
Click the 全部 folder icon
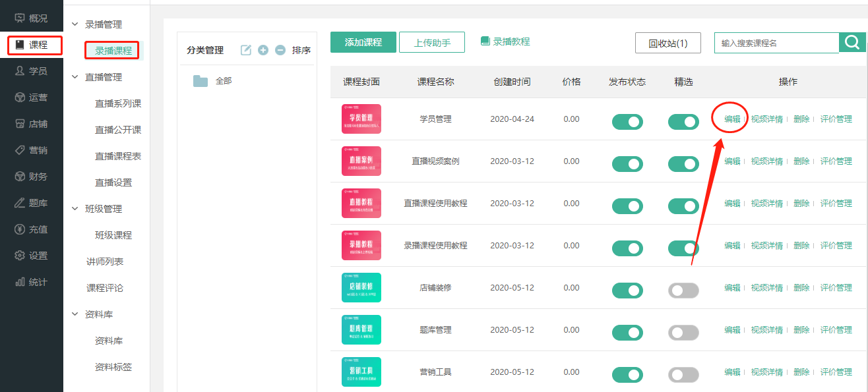tap(201, 81)
